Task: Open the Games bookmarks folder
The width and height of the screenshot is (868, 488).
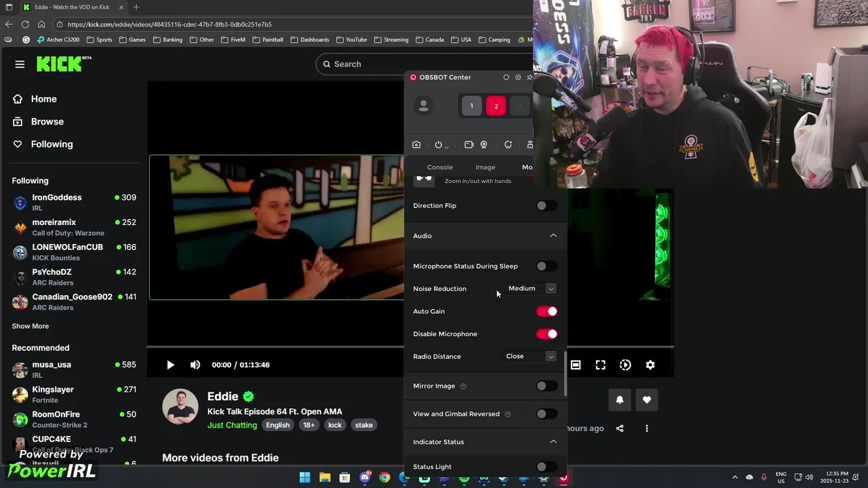Action: 132,39
